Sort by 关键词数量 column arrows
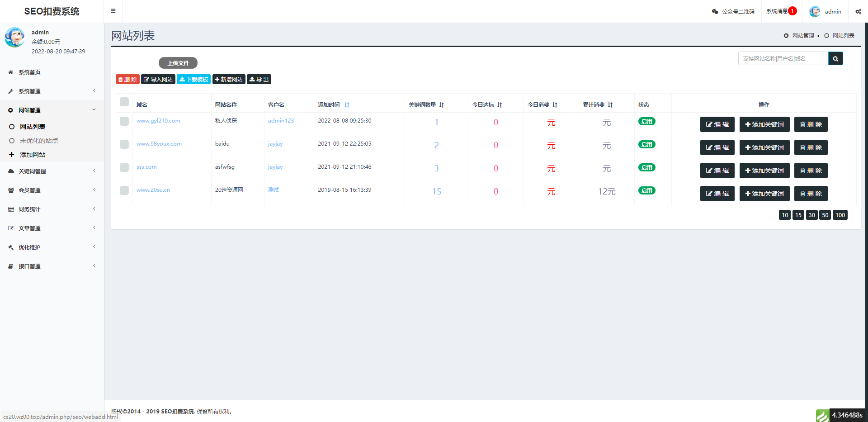Screen dimensions: 868x422 (x=442, y=104)
